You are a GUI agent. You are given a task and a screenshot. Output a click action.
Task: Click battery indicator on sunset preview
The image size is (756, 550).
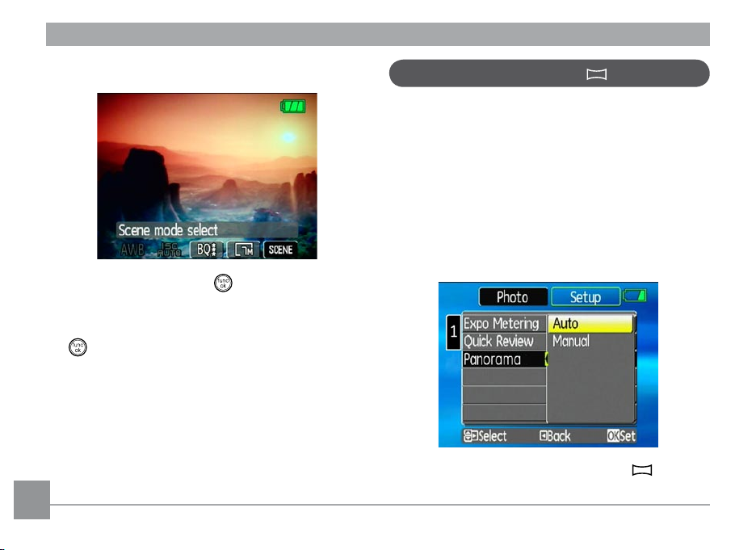point(293,106)
